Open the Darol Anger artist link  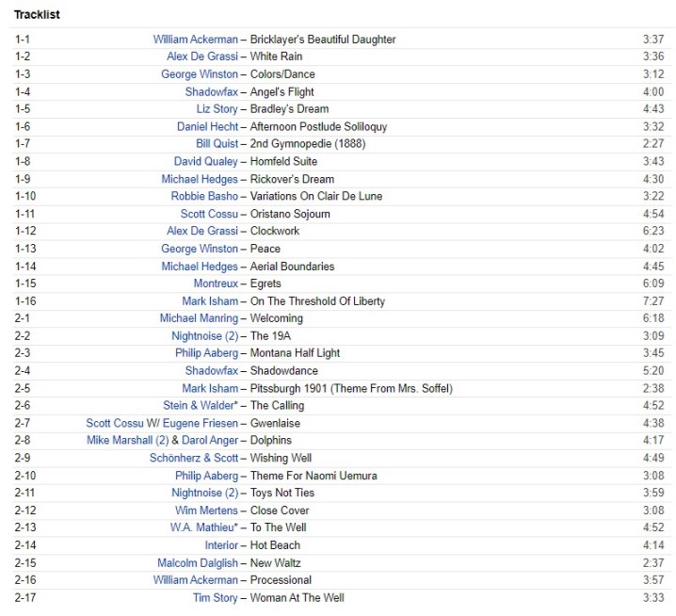coord(210,440)
